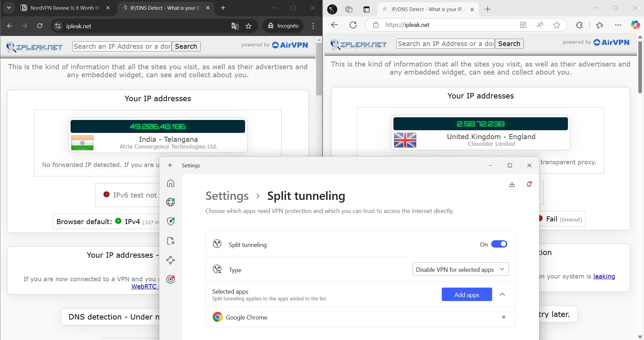Open a new tab in Chrome
The height and width of the screenshot is (340, 644).
(x=223, y=8)
